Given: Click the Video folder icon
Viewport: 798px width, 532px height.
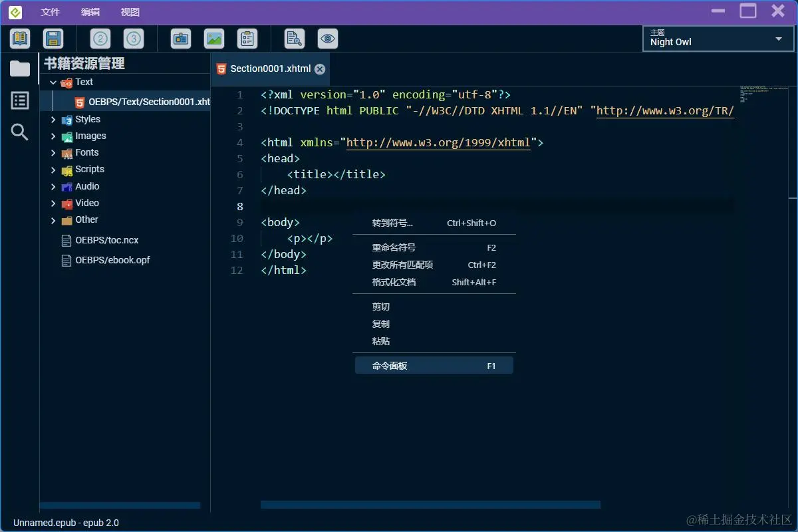Looking at the screenshot, I should tap(66, 203).
